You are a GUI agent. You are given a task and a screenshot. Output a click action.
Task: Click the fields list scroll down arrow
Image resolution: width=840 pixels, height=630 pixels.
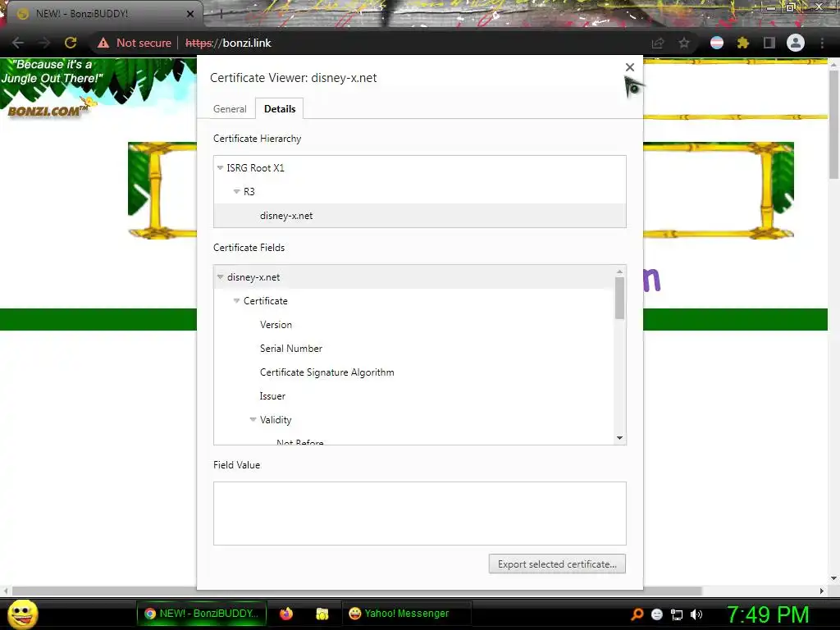(620, 438)
